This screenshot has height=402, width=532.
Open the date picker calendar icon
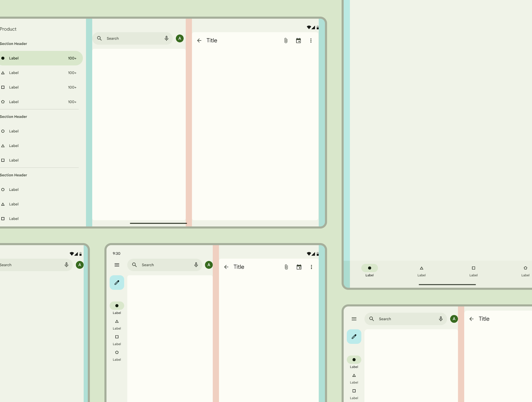coord(298,40)
